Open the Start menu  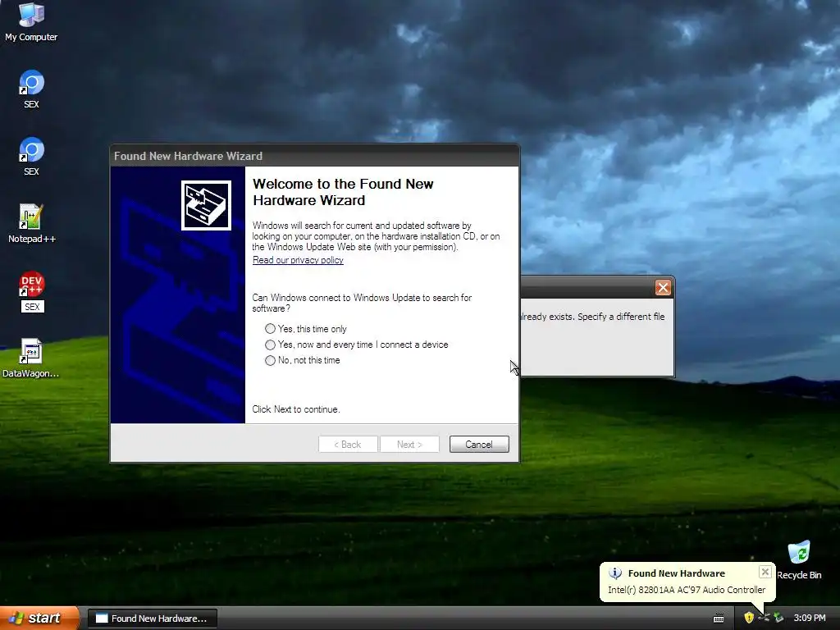pyautogui.click(x=39, y=618)
